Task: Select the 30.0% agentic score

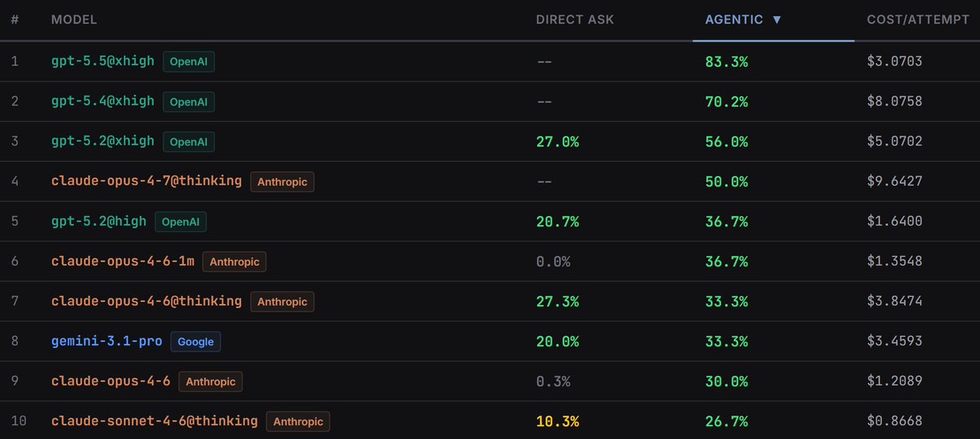Action: pyautogui.click(x=727, y=382)
